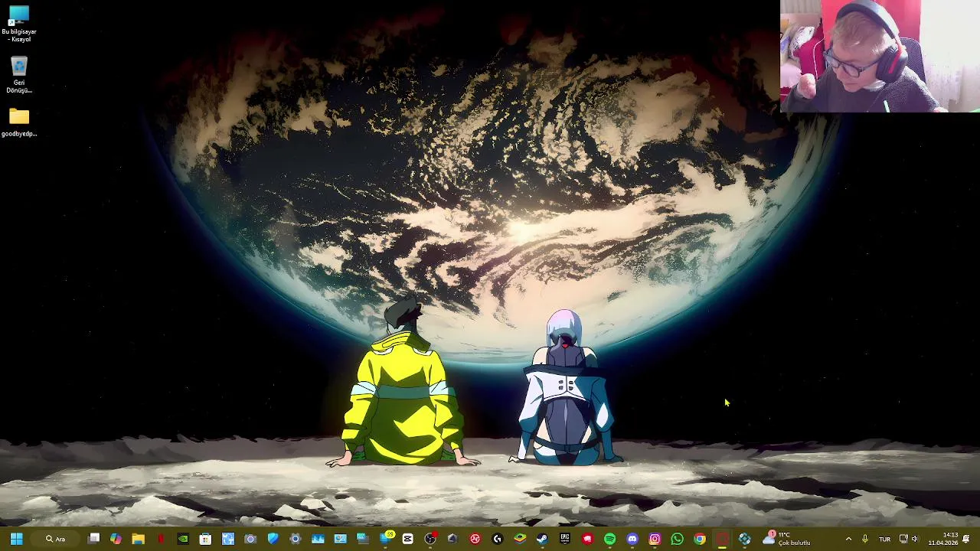Open CapCut from the taskbar
This screenshot has height=551, width=980.
(407, 539)
